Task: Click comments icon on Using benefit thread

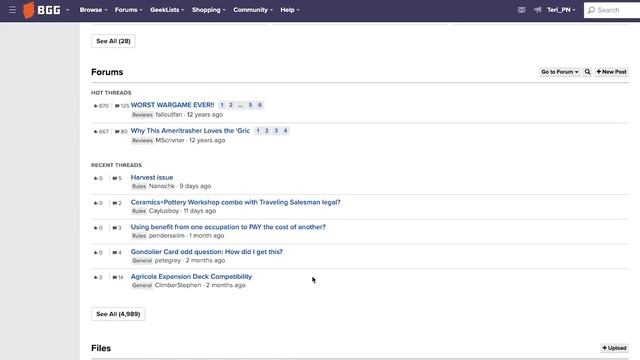Action: coord(115,228)
